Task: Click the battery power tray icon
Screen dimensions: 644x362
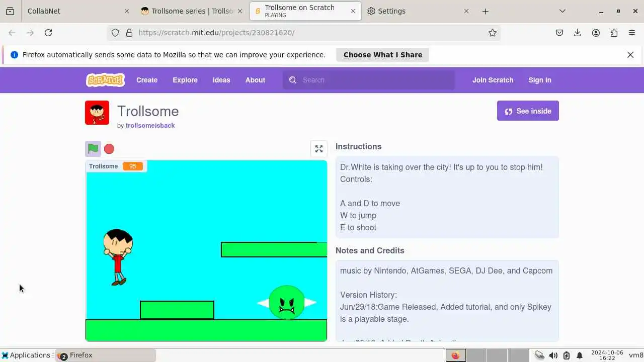Action: [x=567, y=355]
